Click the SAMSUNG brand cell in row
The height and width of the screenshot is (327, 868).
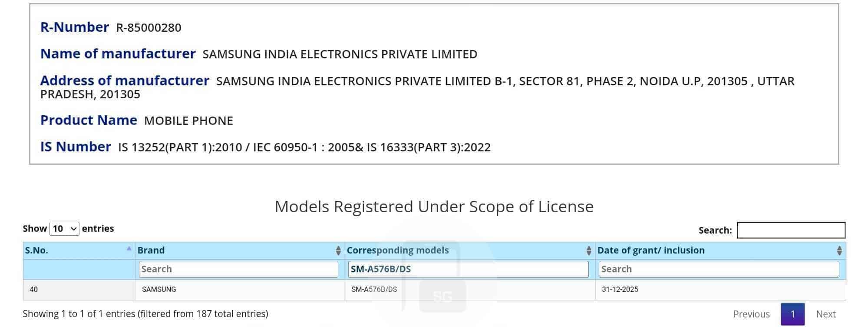tap(159, 289)
